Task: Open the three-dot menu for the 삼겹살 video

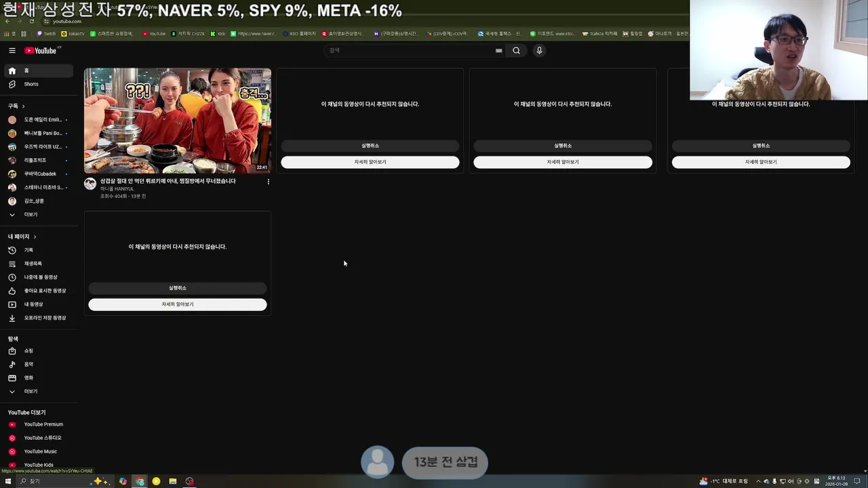Action: [x=268, y=182]
